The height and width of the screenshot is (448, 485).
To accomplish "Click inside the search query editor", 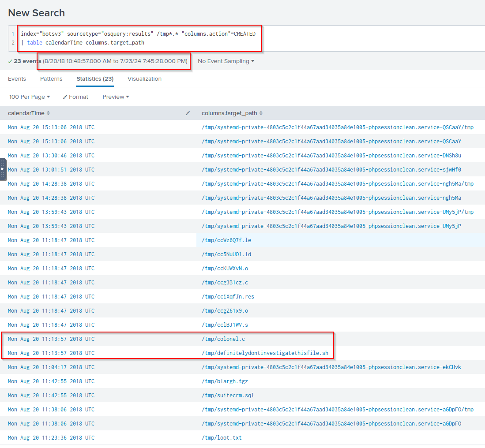I will tap(177, 38).
